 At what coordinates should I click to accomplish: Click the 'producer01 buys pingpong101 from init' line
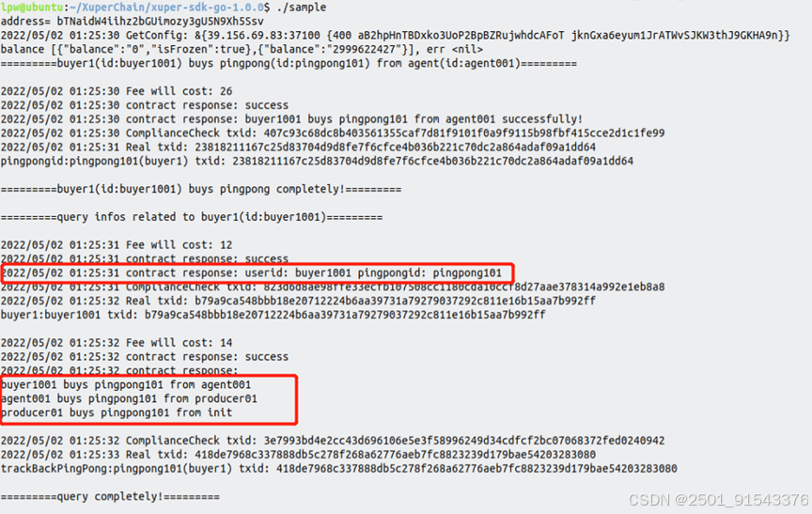click(117, 413)
